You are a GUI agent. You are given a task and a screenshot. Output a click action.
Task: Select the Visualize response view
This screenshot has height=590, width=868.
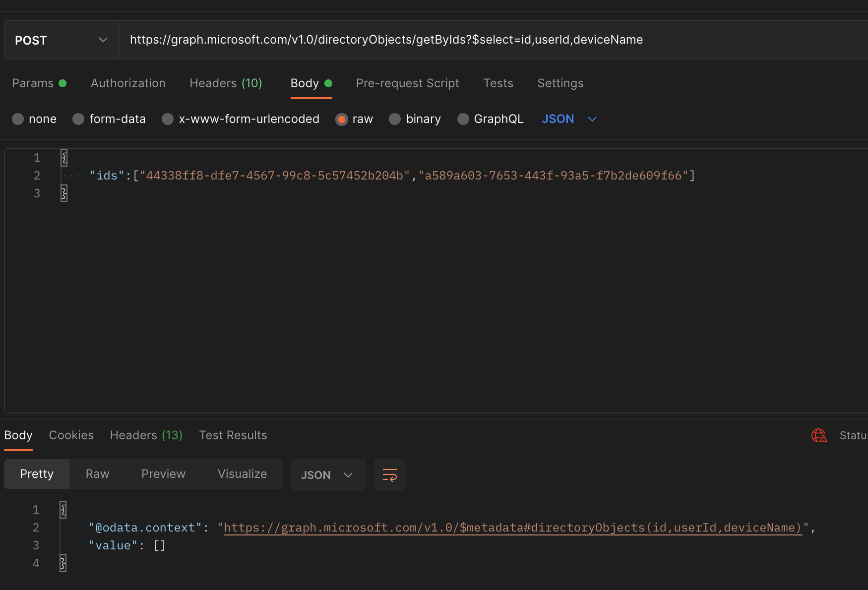pyautogui.click(x=242, y=474)
